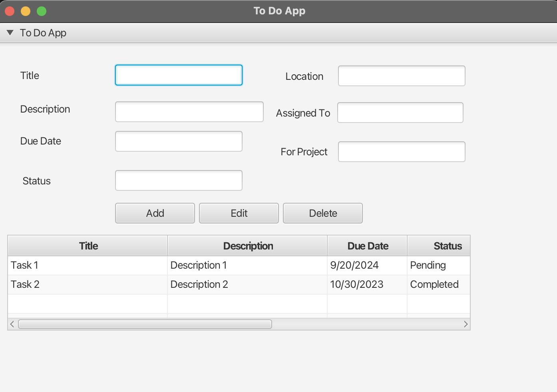The width and height of the screenshot is (557, 392).
Task: Click the Due Date column header
Action: point(368,246)
